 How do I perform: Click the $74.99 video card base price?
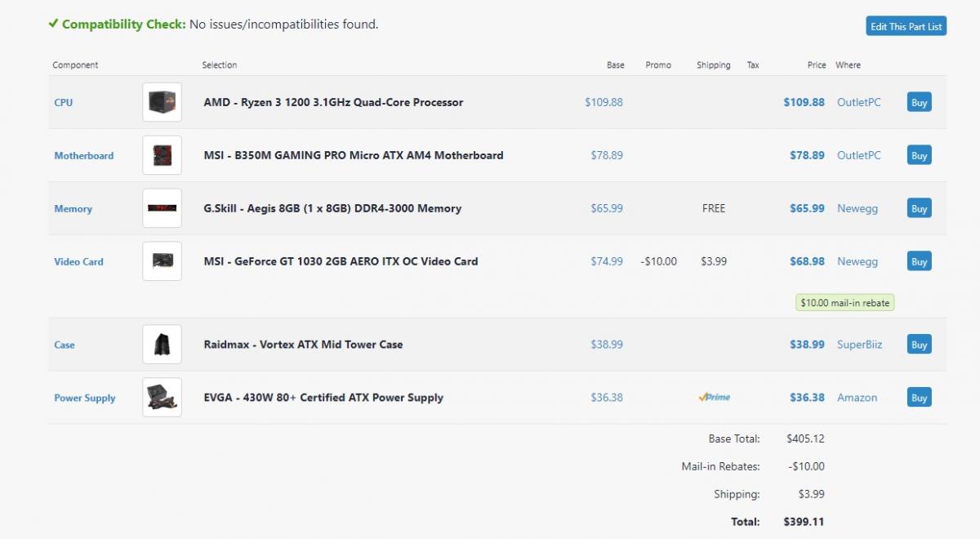[x=607, y=261]
